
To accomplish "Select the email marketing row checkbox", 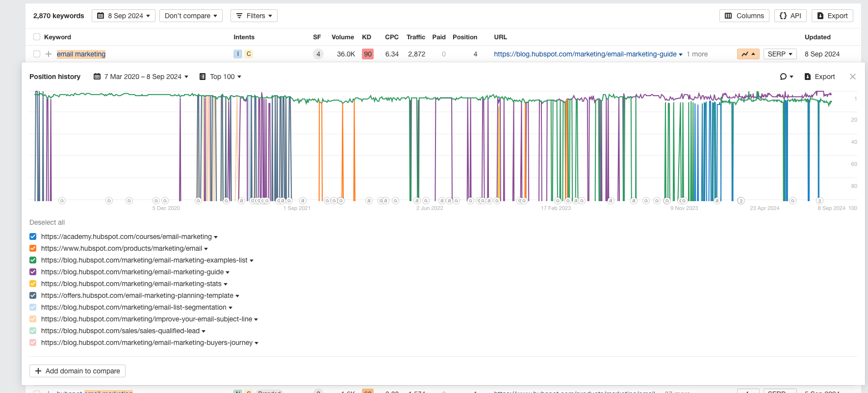I will coord(37,54).
